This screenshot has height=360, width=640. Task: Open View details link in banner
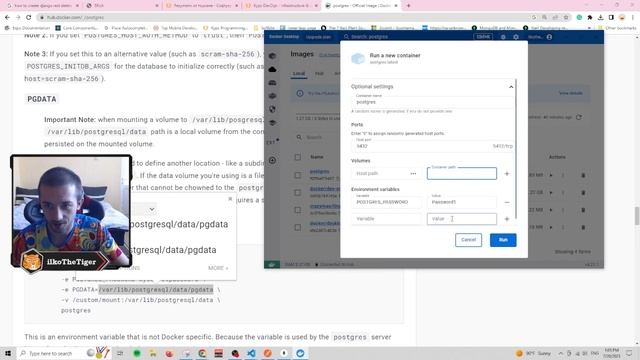(570, 93)
